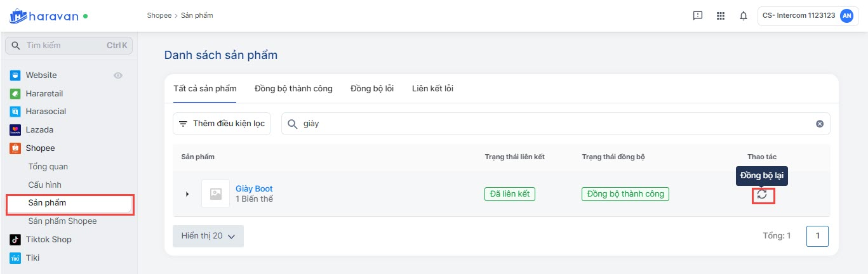Select Sản phẩm Shopee in sidebar
This screenshot has width=868, height=274.
[x=62, y=221]
